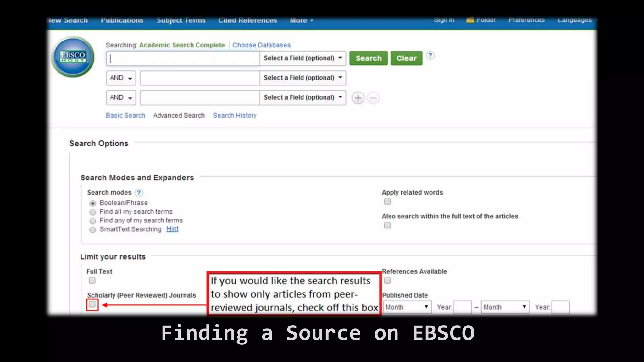Check Scholarly (Peer Reviewed) Journals box

coord(92,304)
